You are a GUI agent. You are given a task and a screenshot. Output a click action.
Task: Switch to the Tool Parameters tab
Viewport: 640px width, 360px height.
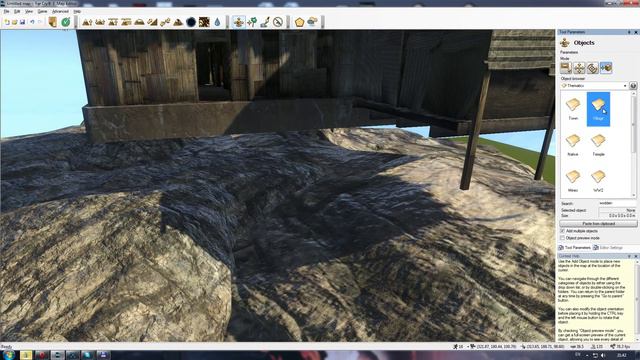click(575, 248)
